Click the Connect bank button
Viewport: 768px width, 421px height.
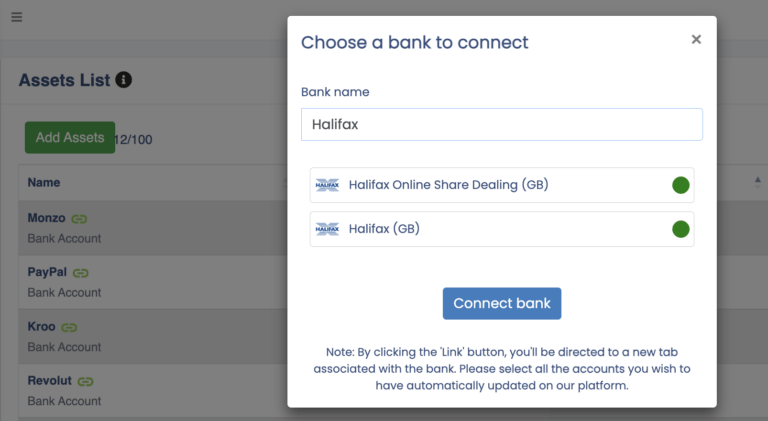tap(502, 303)
